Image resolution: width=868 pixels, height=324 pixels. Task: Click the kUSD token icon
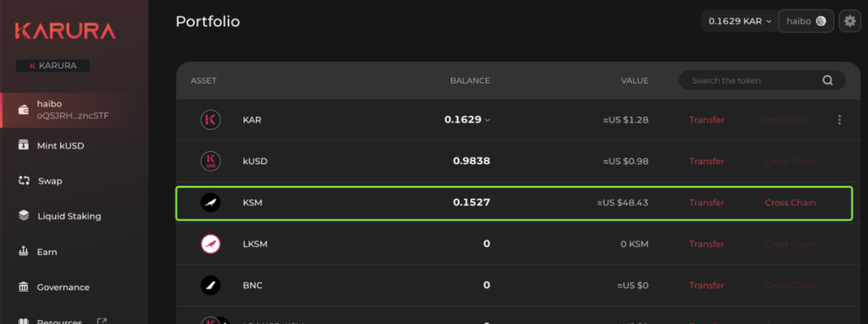[210, 162]
